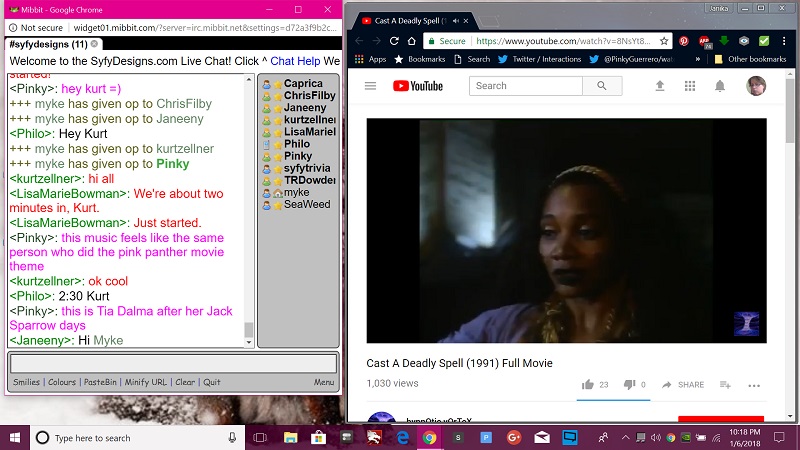
Task: Select user SeaWeed in nick list
Action: [307, 204]
